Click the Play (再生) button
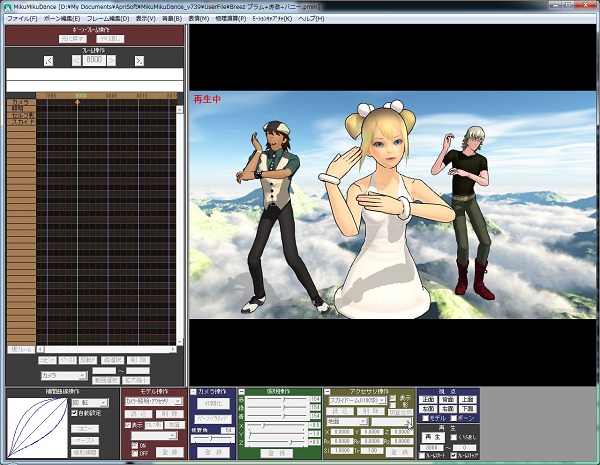 coord(433,437)
